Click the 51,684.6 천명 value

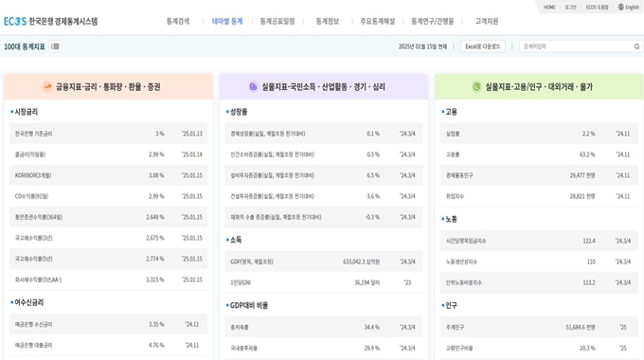pyautogui.click(x=581, y=328)
